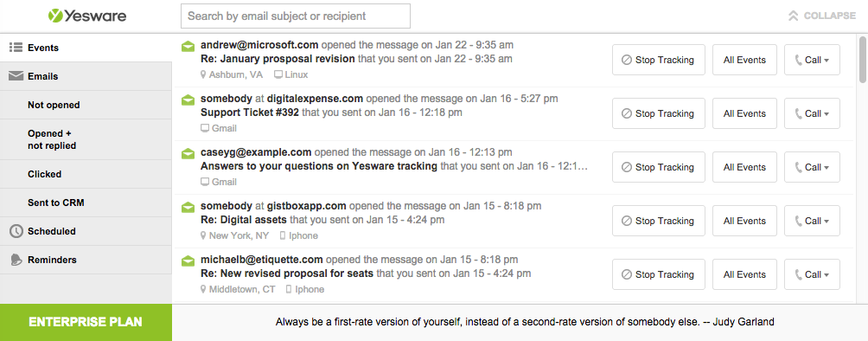Click the opened envelope icon for andrew@microsoft.com

[x=188, y=47]
